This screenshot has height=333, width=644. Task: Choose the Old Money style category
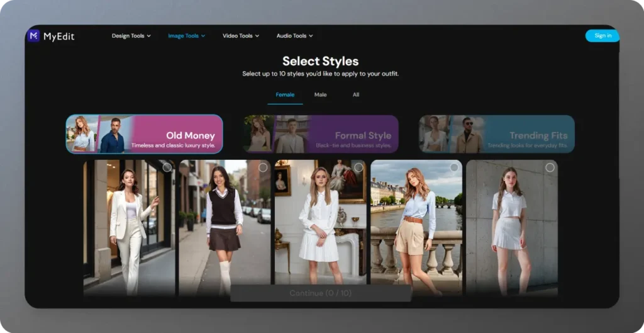[x=144, y=134]
